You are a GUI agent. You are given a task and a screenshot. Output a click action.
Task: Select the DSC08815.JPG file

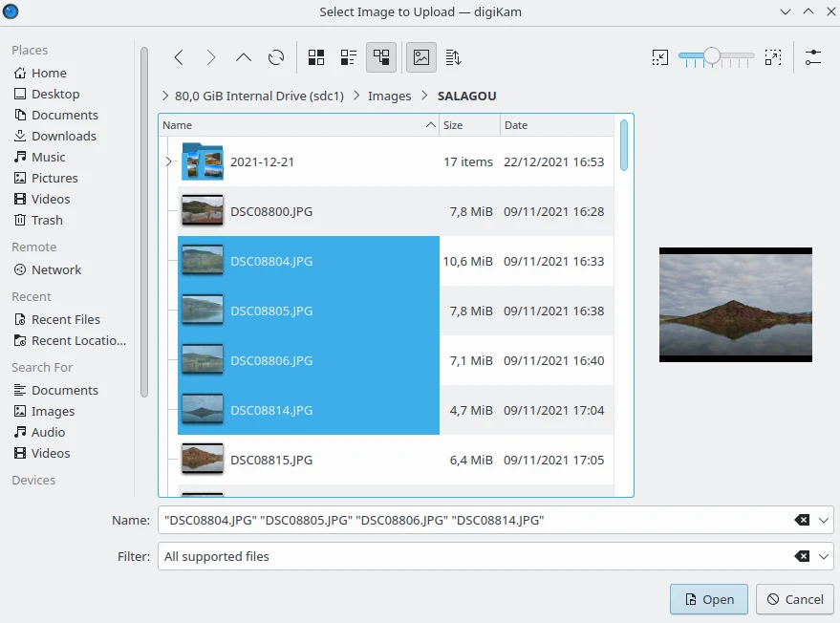pyautogui.click(x=271, y=460)
